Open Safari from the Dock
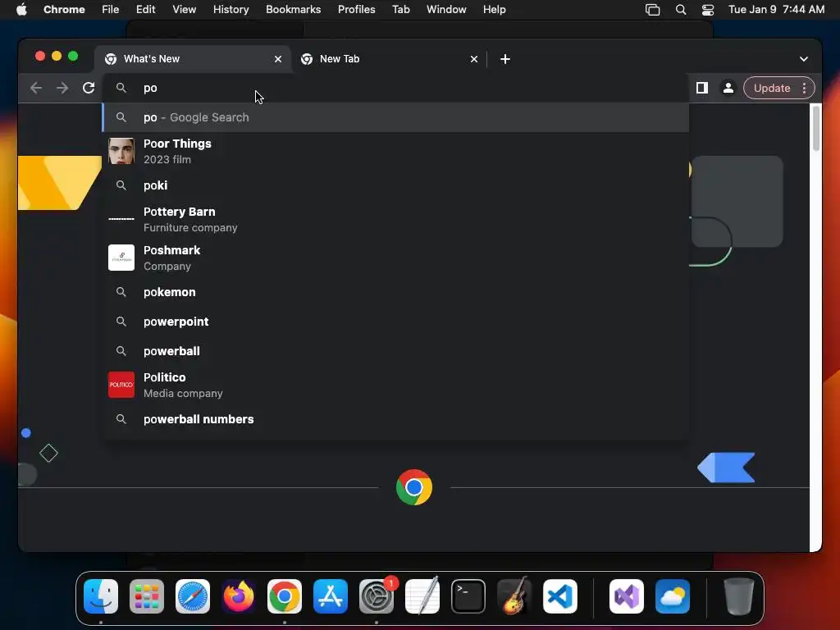 (193, 596)
